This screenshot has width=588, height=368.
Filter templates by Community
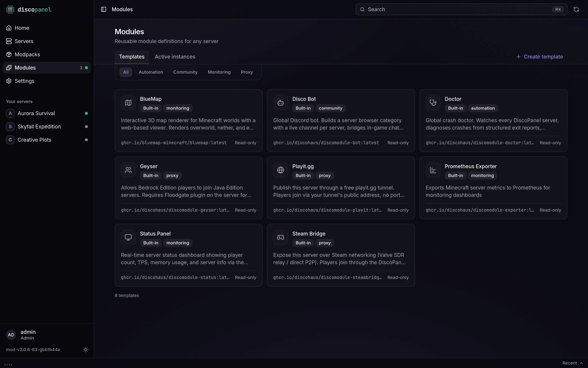point(185,72)
